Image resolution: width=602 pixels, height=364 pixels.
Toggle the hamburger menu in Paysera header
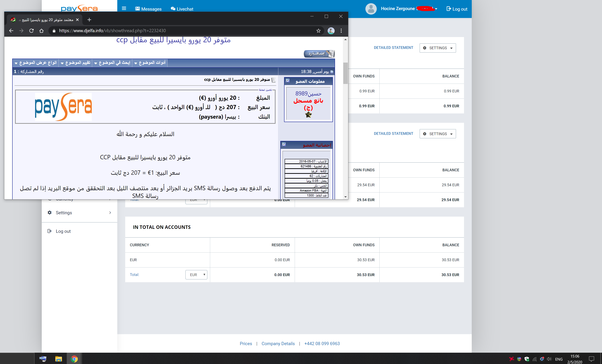coord(124,9)
